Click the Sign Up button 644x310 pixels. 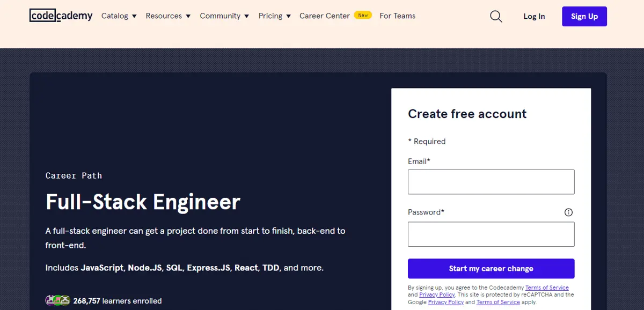584,16
